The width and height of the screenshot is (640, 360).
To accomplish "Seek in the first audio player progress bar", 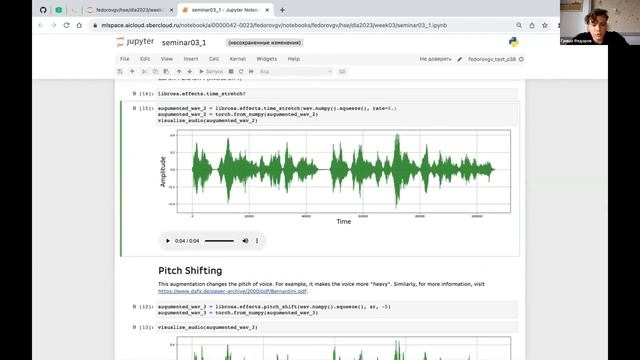I will pos(219,241).
